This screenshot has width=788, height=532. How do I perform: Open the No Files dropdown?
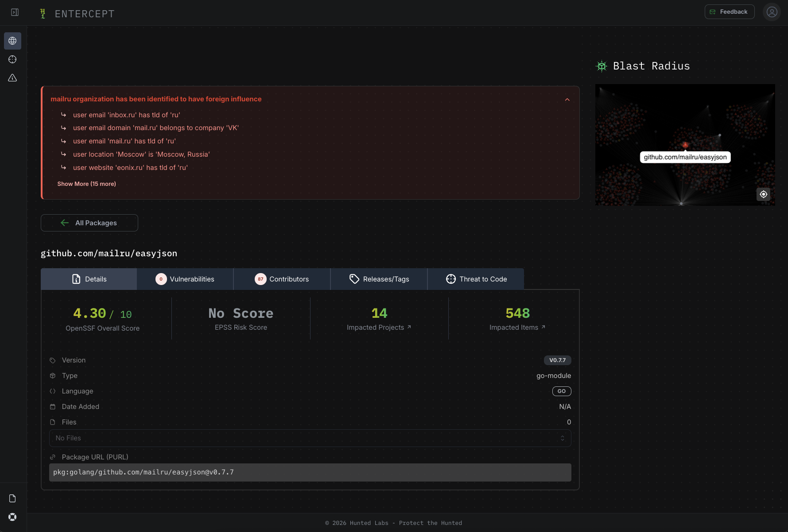(x=310, y=438)
